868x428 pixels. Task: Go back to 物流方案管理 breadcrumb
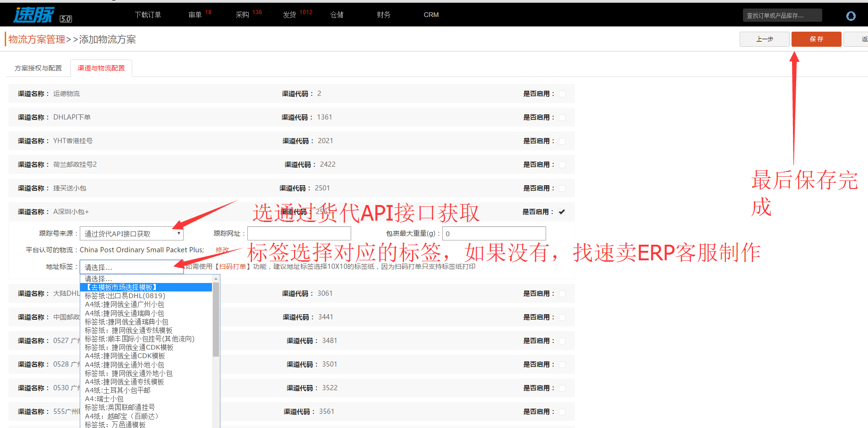(37, 39)
